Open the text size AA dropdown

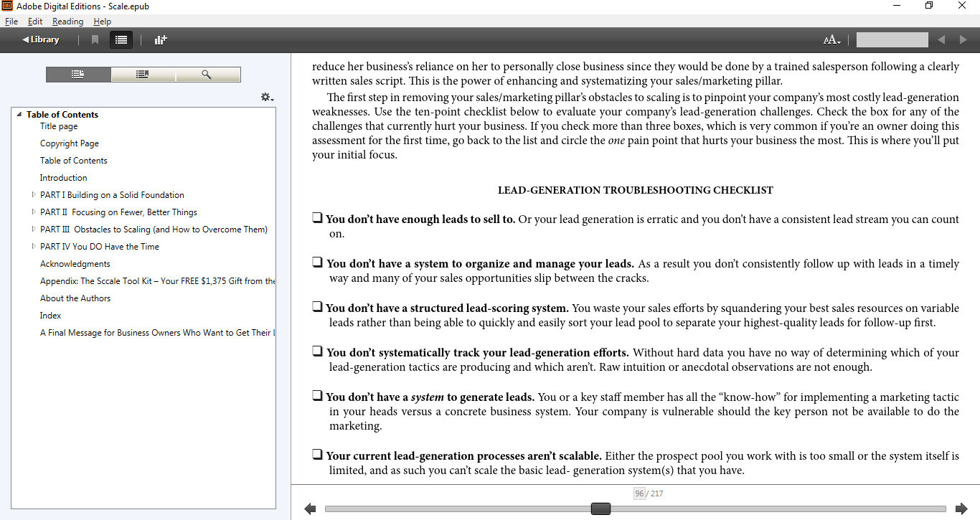(x=831, y=40)
